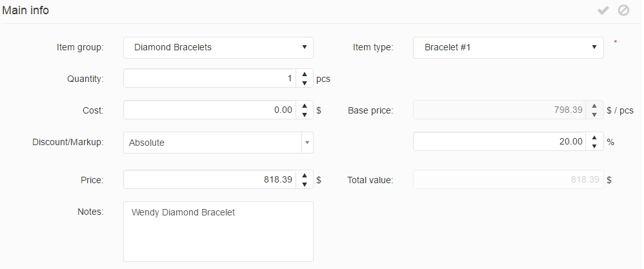Click the cancel circle-slash icon

(x=623, y=10)
